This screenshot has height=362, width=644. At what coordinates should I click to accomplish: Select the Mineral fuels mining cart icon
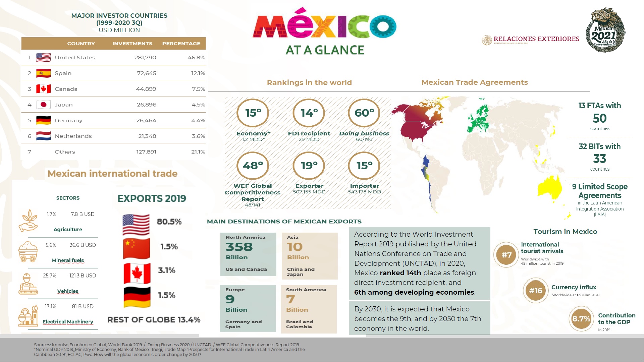28,252
